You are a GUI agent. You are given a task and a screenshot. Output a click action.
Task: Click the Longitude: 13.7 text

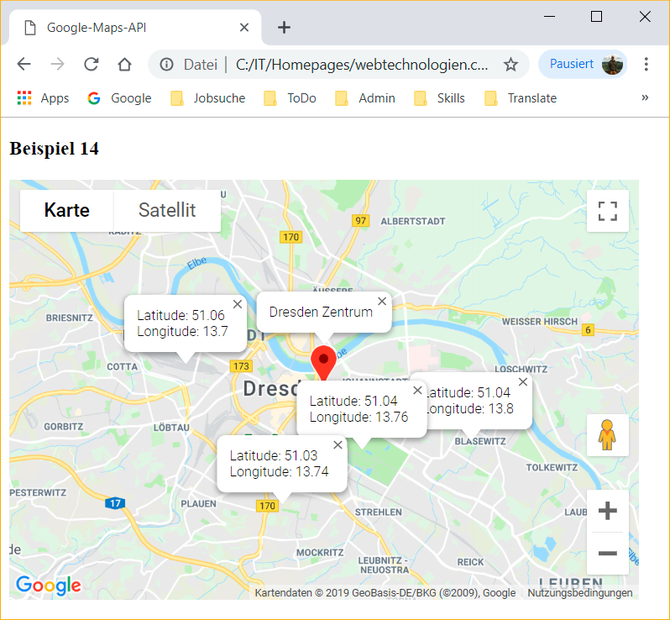click(182, 331)
